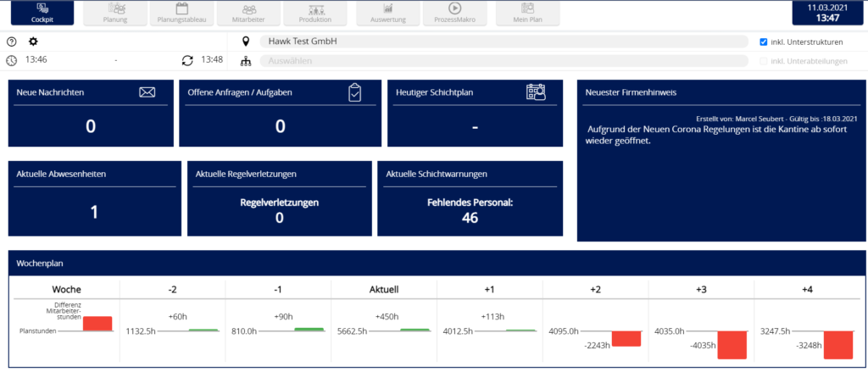This screenshot has height=372, width=868.
Task: Open the Mitarbeiter tab
Action: [249, 12]
